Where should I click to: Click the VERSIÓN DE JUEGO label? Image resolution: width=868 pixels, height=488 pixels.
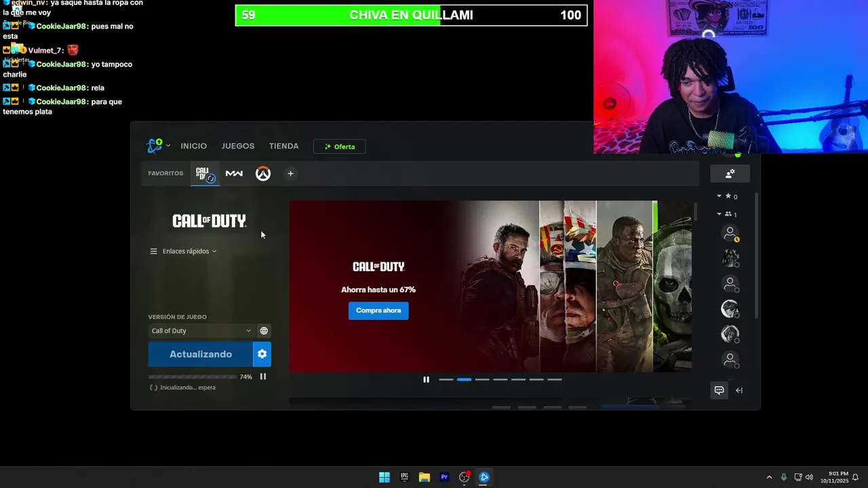[x=178, y=317]
